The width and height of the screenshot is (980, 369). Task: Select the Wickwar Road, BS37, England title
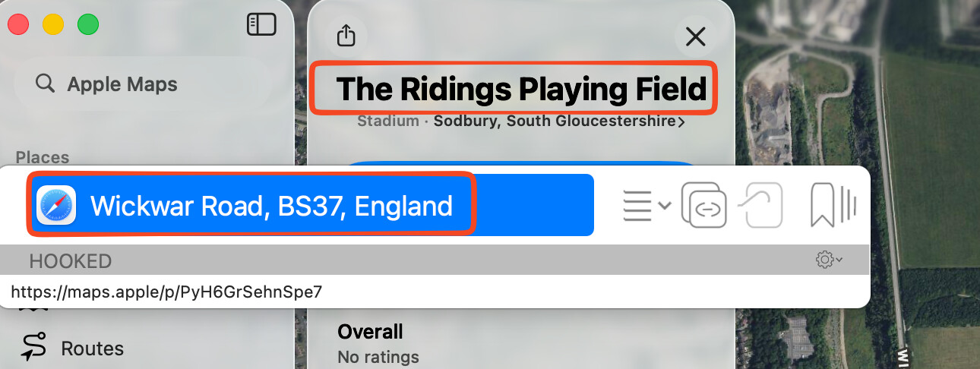pos(271,205)
